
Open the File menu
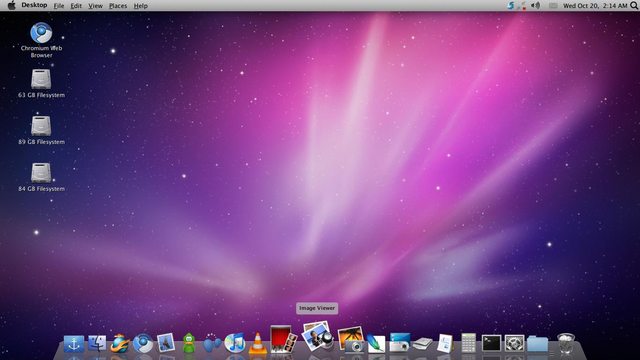[x=59, y=6]
